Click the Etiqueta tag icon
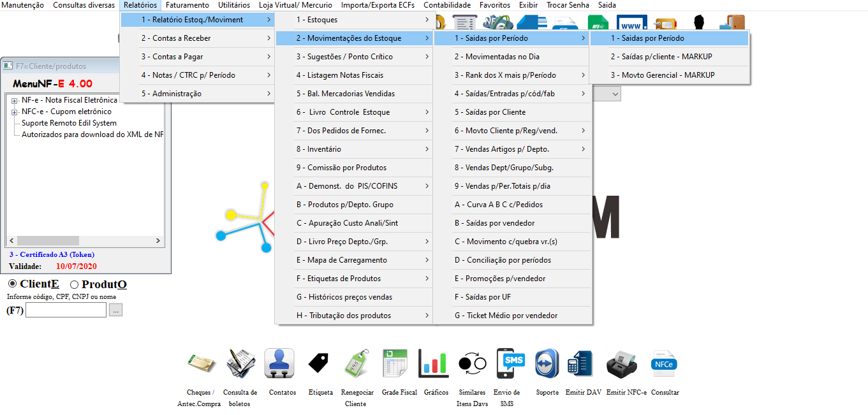 pyautogui.click(x=318, y=364)
